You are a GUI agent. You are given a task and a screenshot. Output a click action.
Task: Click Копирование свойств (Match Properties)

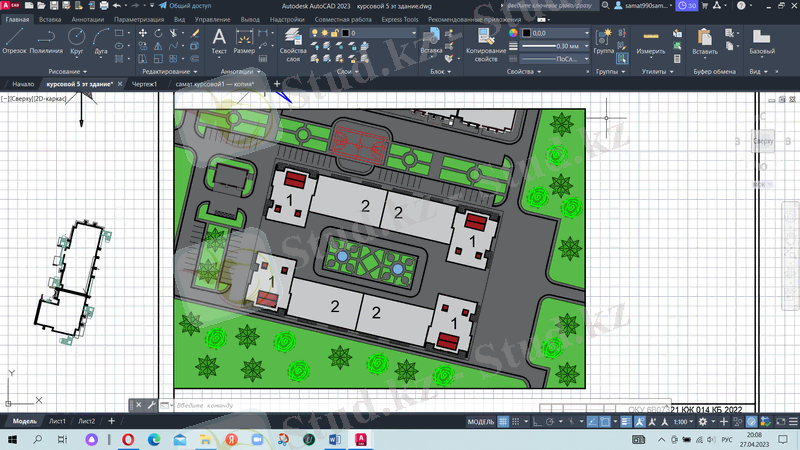(487, 43)
